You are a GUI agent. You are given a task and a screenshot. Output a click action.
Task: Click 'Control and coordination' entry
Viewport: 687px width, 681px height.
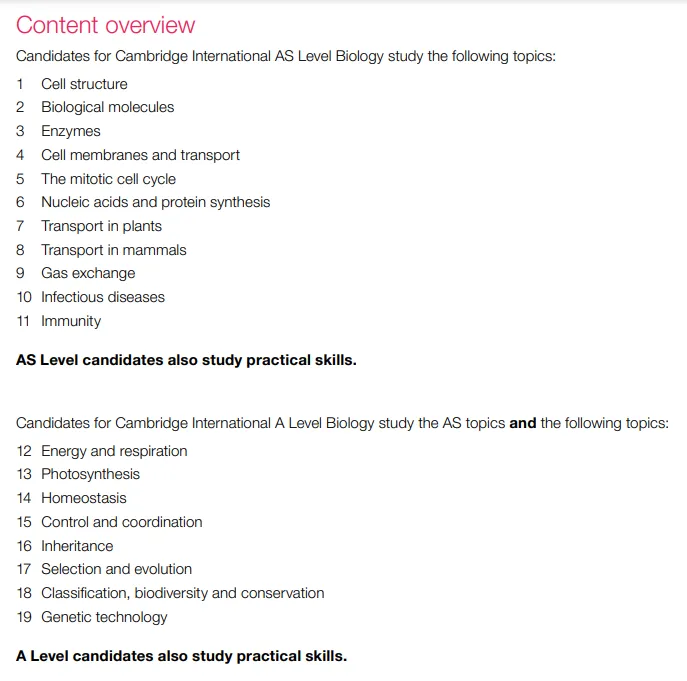(121, 522)
